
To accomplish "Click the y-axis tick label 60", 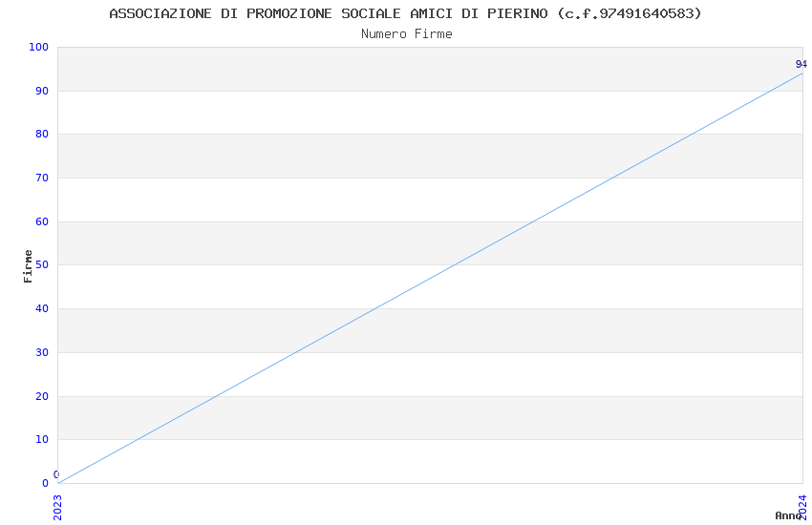I will pos(41,222).
